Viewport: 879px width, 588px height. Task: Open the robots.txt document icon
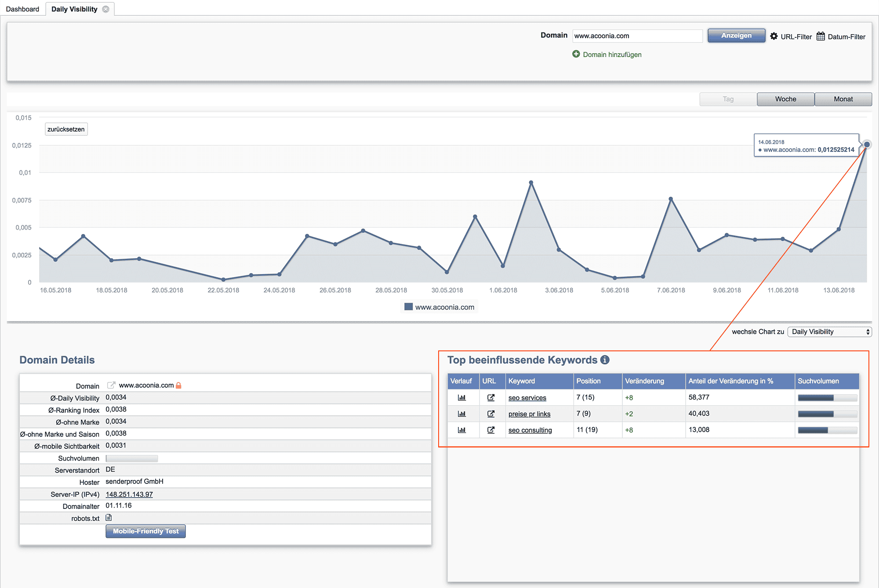click(109, 518)
